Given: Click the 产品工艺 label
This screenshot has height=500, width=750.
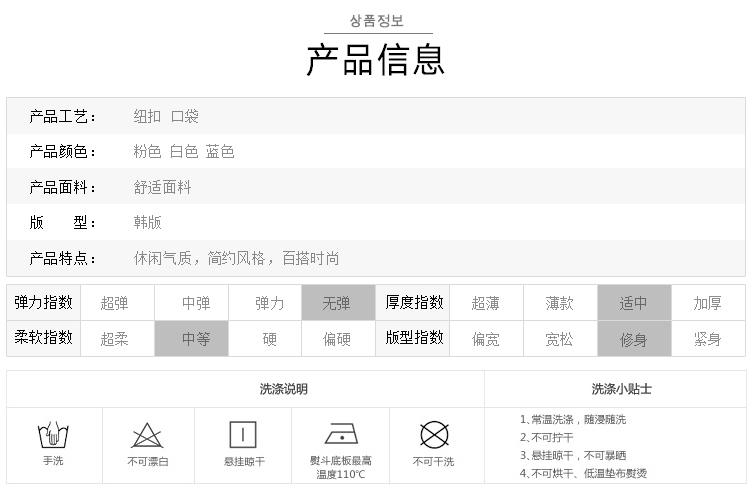Looking at the screenshot, I should point(62,116).
